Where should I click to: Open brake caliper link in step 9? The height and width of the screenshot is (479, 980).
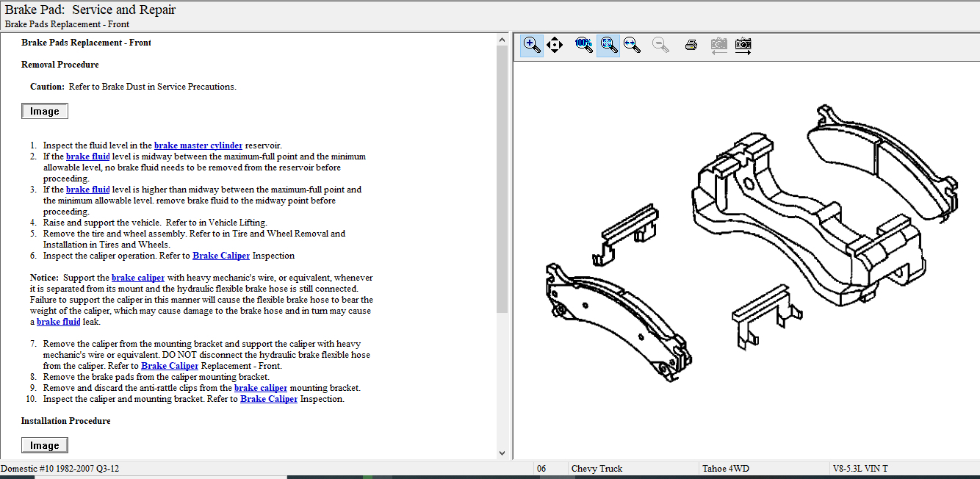[x=261, y=388]
